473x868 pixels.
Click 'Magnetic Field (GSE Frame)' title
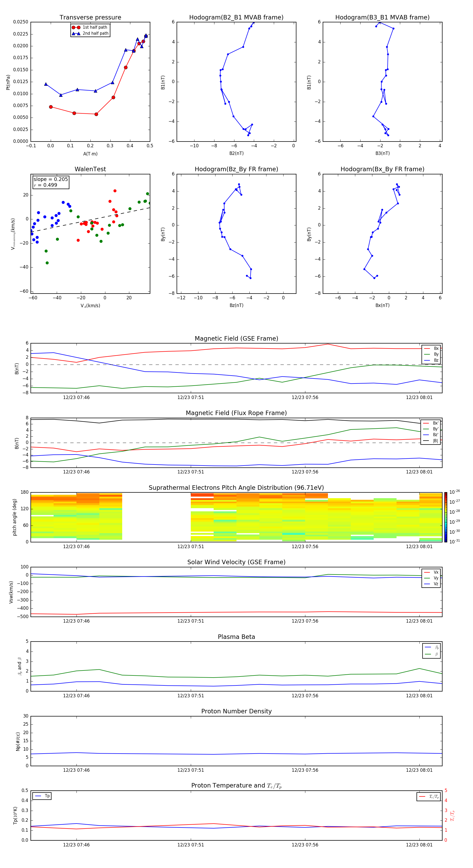[x=236, y=338]
